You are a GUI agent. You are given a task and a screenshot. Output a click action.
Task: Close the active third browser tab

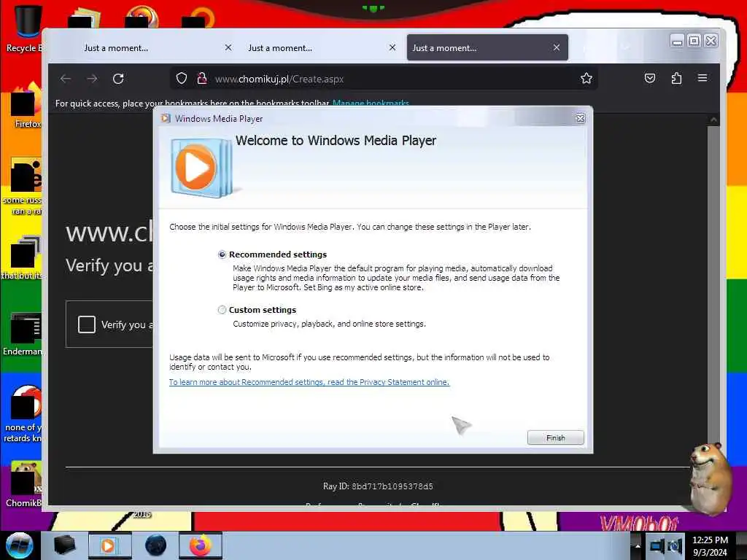557,47
